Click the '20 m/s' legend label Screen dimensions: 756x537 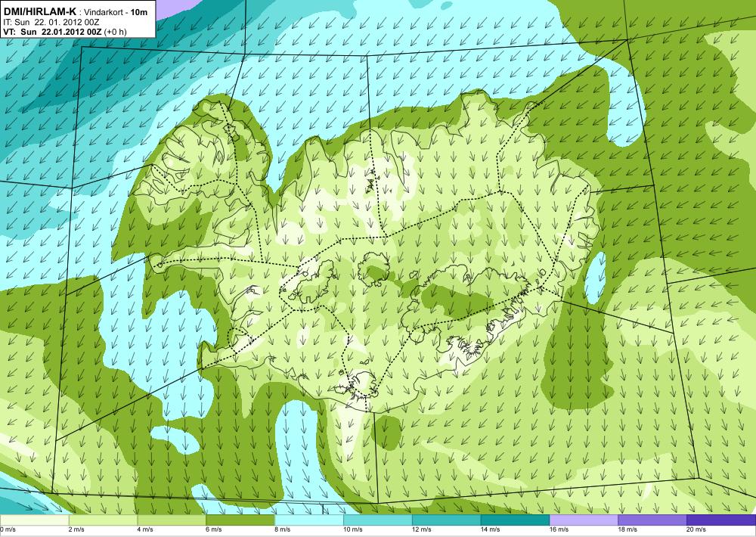tap(696, 529)
